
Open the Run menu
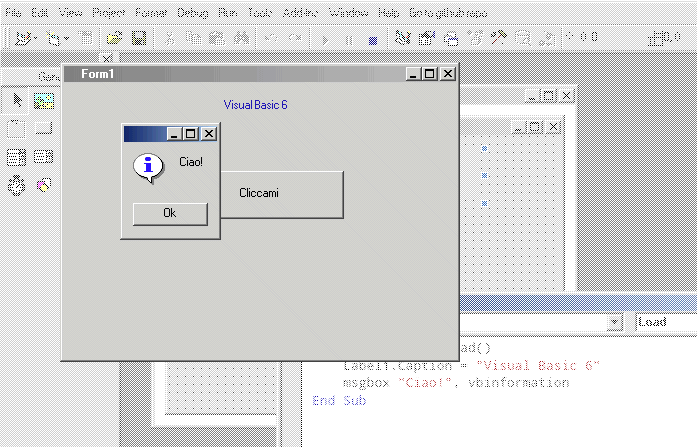tap(228, 13)
